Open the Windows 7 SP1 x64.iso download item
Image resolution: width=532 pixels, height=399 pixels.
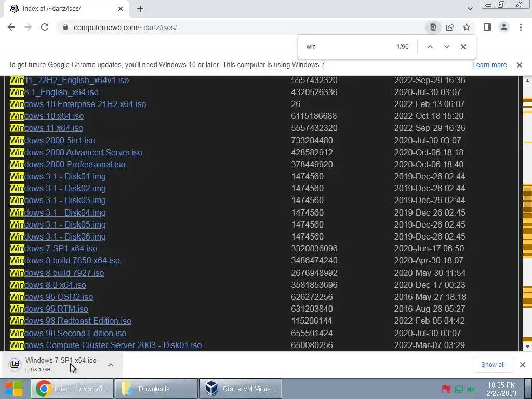(61, 365)
